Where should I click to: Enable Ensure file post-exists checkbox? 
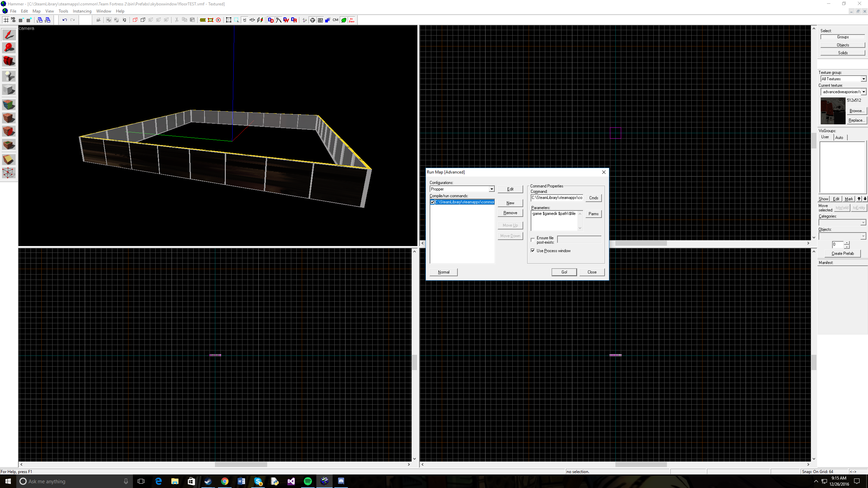coord(533,240)
